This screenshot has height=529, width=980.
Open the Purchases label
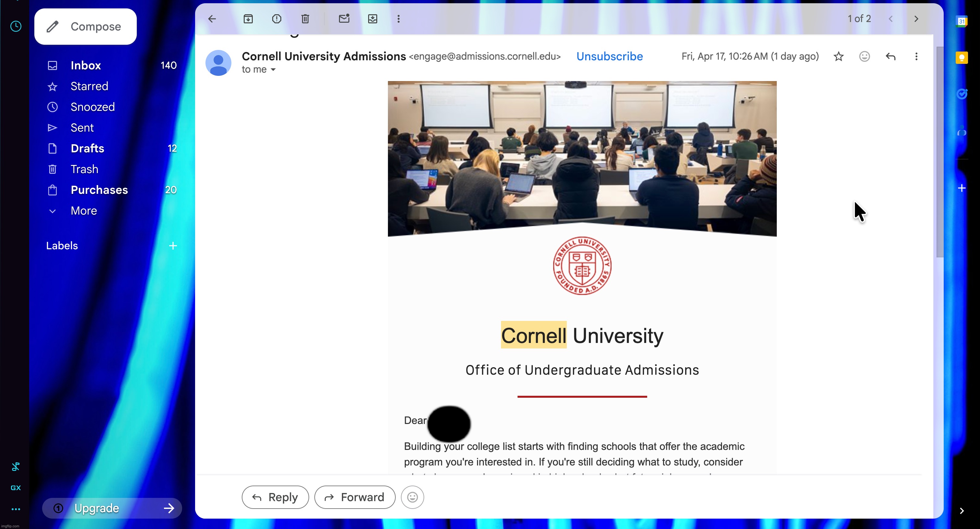[x=100, y=190]
